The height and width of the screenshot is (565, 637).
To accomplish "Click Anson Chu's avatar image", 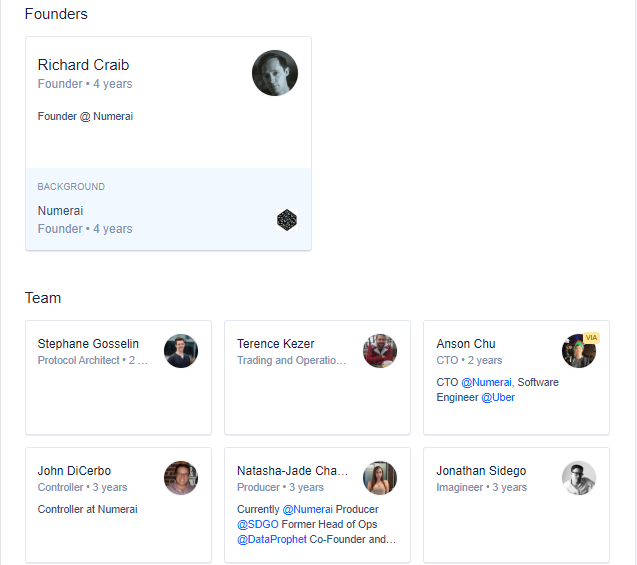I will tap(578, 352).
